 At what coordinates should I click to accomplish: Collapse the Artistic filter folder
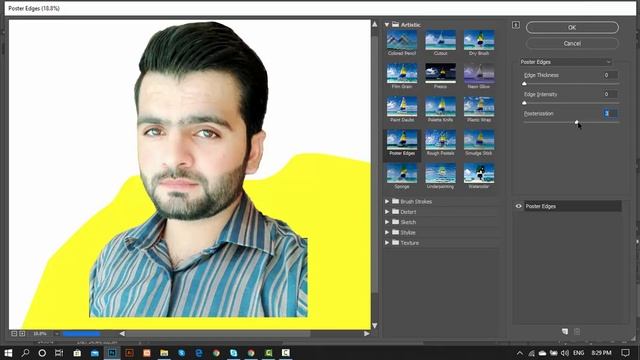click(x=387, y=25)
